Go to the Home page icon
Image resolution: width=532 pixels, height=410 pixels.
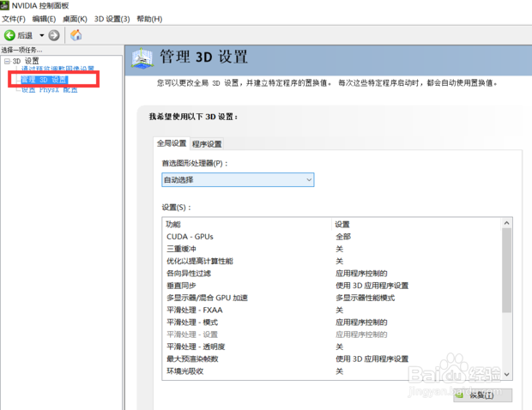point(76,35)
